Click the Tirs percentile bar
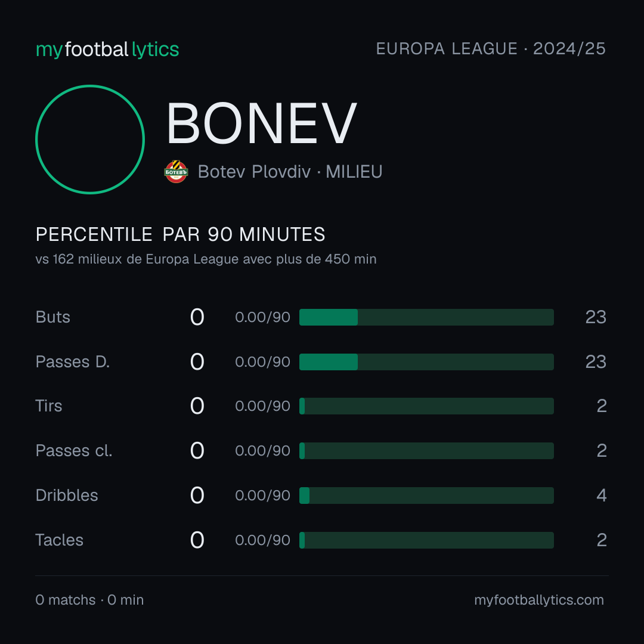Image resolution: width=644 pixels, height=644 pixels. pos(426,406)
